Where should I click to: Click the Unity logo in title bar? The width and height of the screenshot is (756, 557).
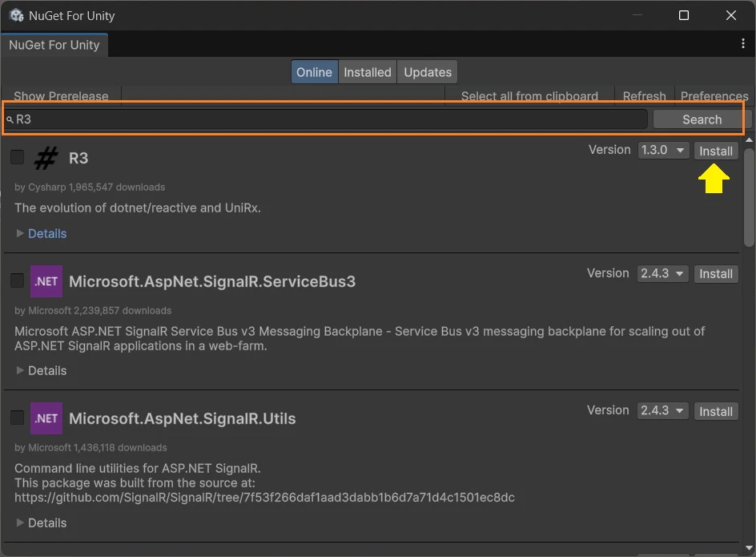(16, 15)
